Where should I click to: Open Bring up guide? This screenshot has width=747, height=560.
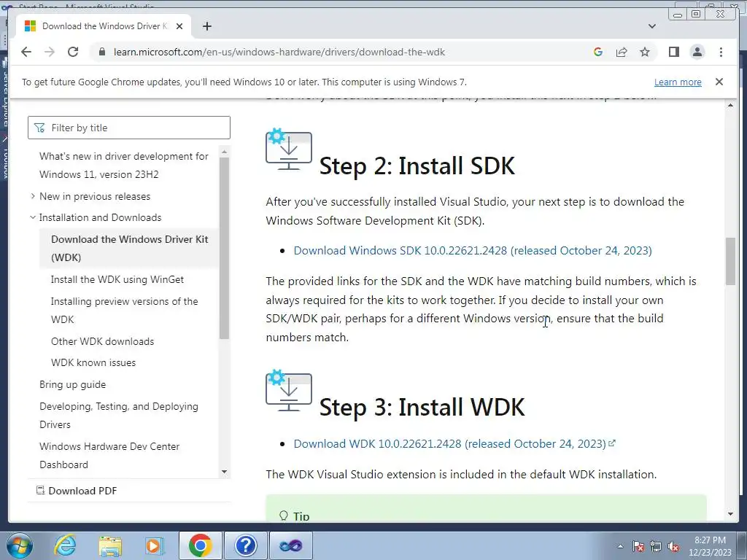tap(72, 384)
